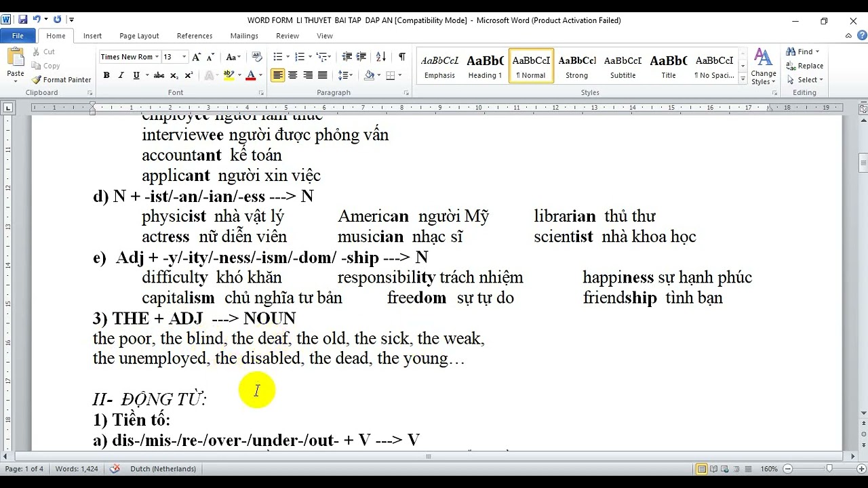868x488 pixels.
Task: Click the Paste icon
Action: pyautogui.click(x=15, y=58)
